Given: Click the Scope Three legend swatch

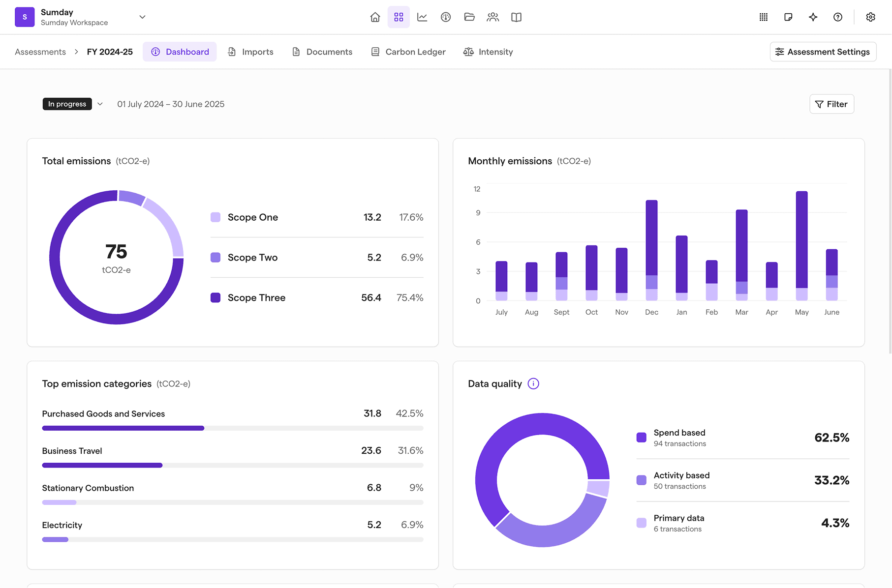Looking at the screenshot, I should (215, 297).
